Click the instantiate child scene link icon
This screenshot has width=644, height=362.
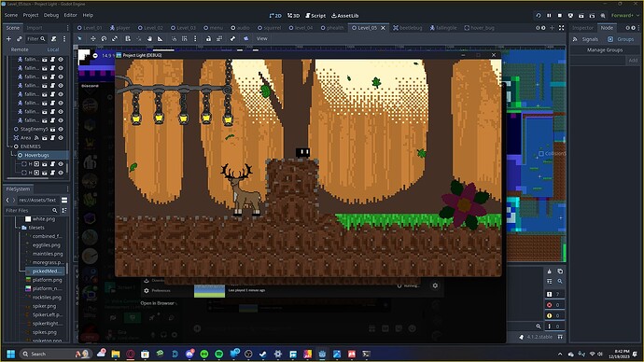coord(20,38)
